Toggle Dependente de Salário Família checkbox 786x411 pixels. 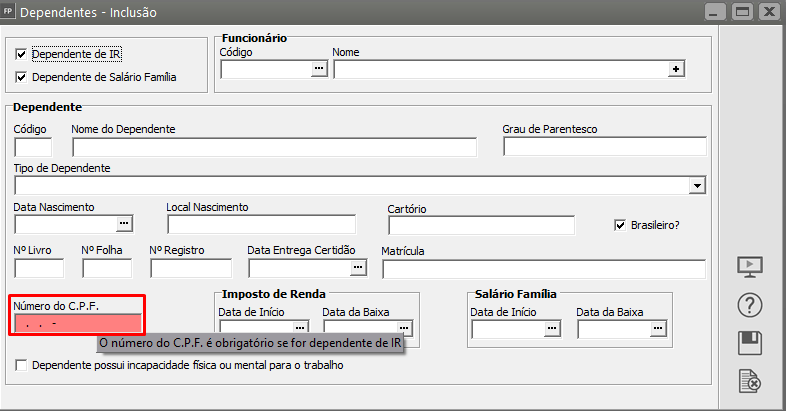pos(22,77)
